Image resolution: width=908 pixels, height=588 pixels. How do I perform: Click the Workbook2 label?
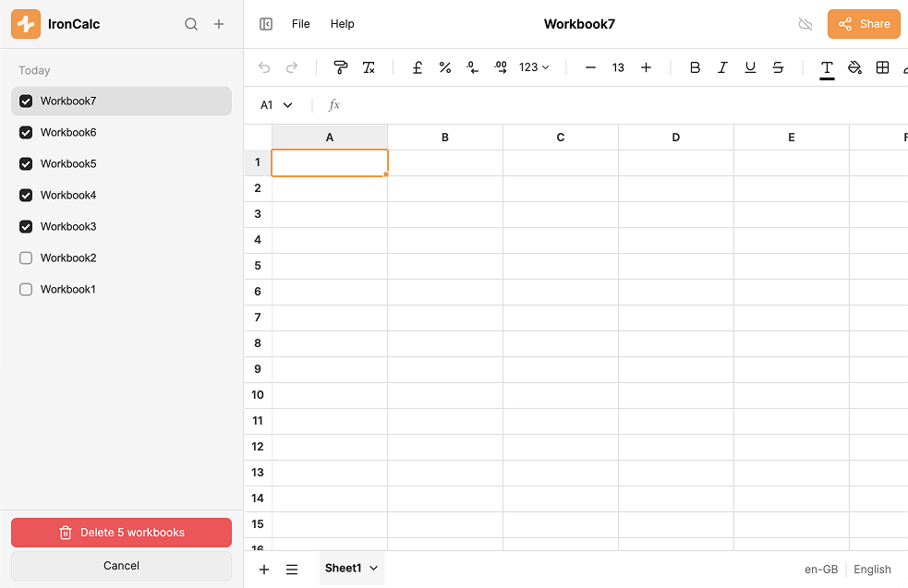click(68, 258)
